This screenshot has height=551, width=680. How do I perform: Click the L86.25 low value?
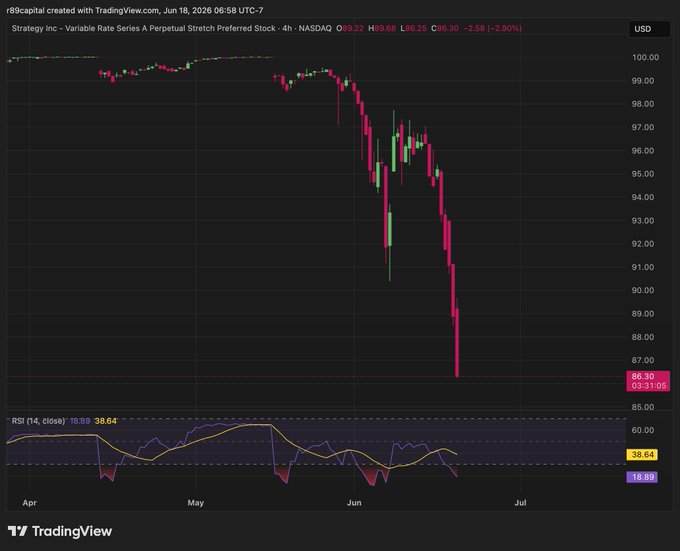tap(414, 28)
